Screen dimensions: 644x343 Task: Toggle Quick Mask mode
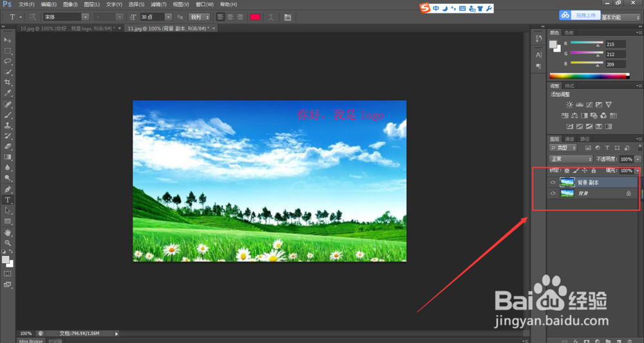[x=7, y=273]
